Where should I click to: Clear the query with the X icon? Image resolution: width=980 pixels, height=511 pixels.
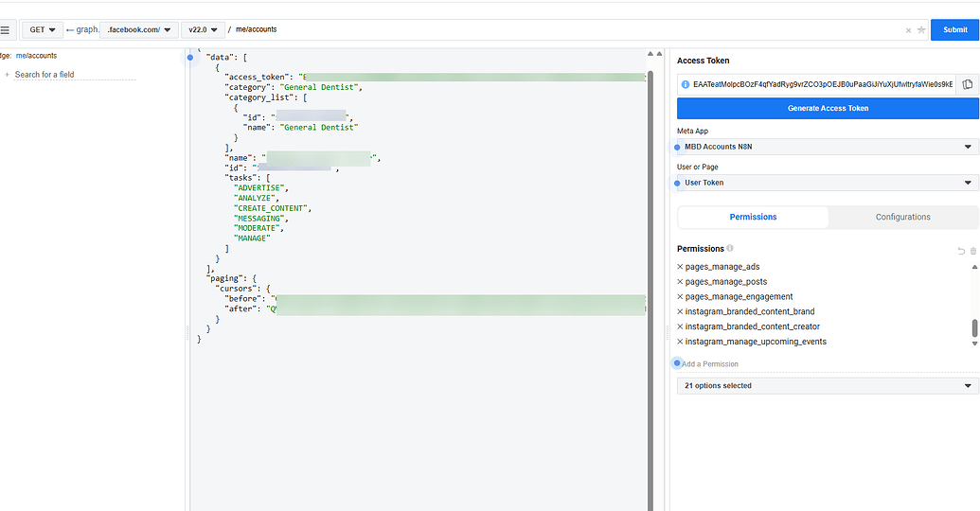click(x=909, y=30)
